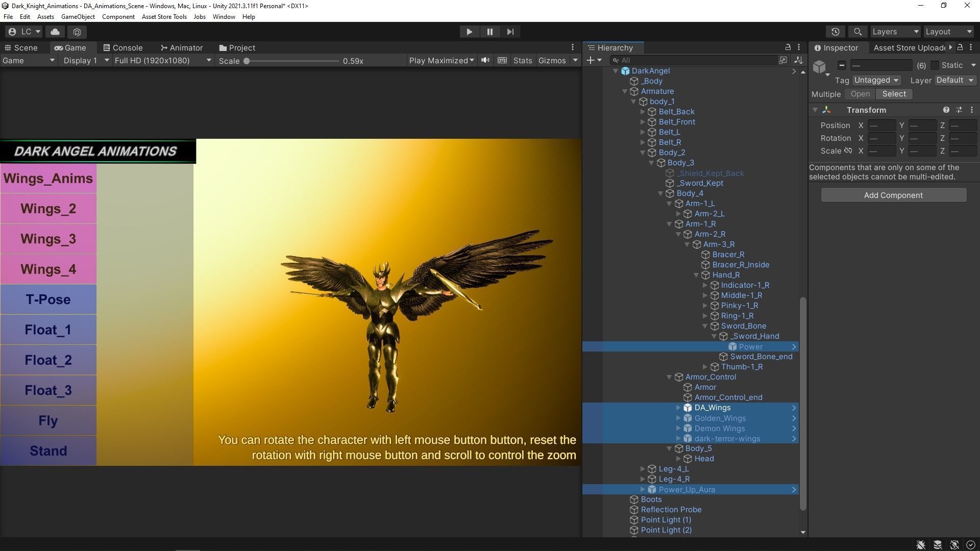Click the Inspector GameObject cube icon
Screen dimensions: 980x551
pos(820,67)
